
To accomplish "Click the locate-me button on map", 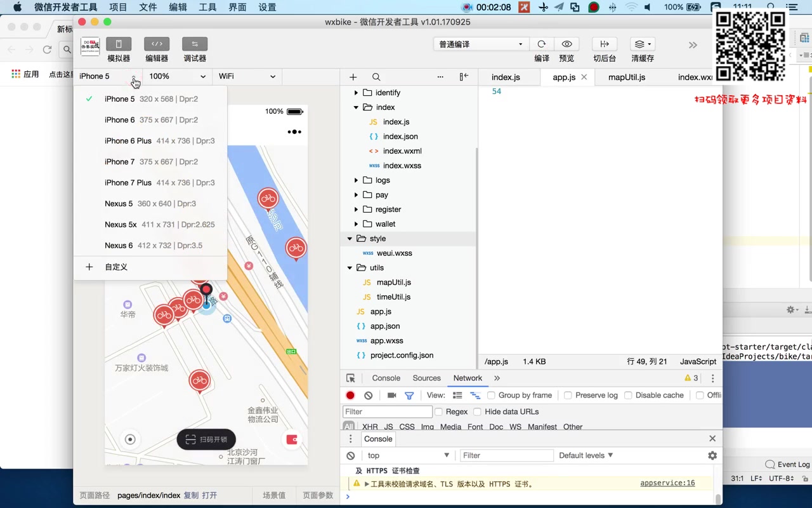I will [130, 439].
